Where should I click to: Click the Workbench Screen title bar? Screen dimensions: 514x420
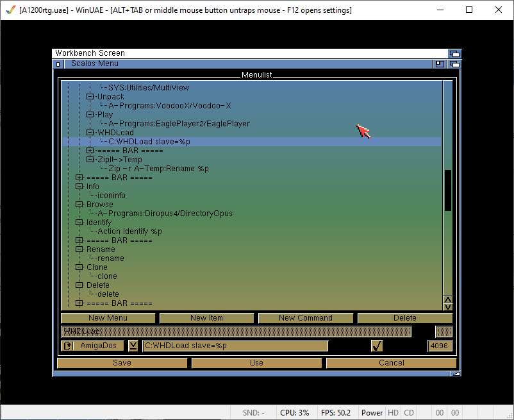[250, 53]
